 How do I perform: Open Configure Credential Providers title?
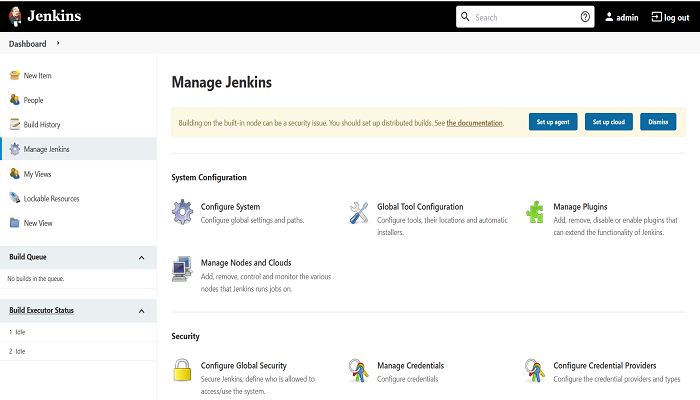tap(605, 366)
